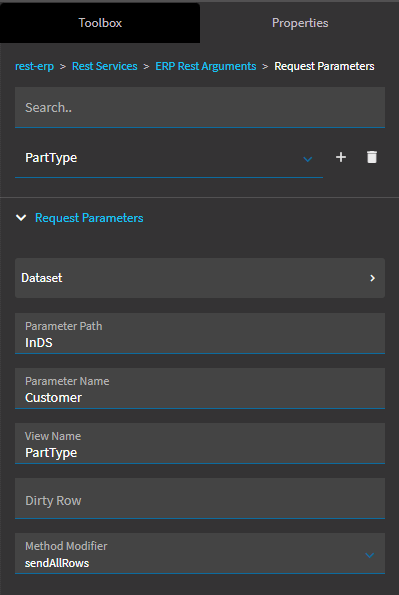Viewport: 399px width, 595px height.
Task: Open the Dataset entry
Action: click(x=200, y=278)
